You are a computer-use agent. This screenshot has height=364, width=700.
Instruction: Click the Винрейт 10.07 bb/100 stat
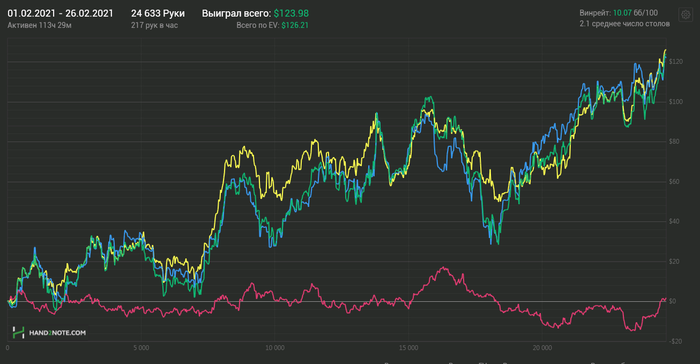[618, 13]
